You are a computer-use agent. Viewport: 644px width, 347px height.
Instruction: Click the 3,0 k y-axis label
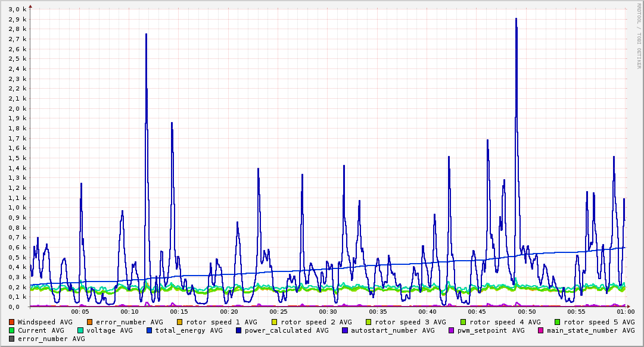[17, 10]
